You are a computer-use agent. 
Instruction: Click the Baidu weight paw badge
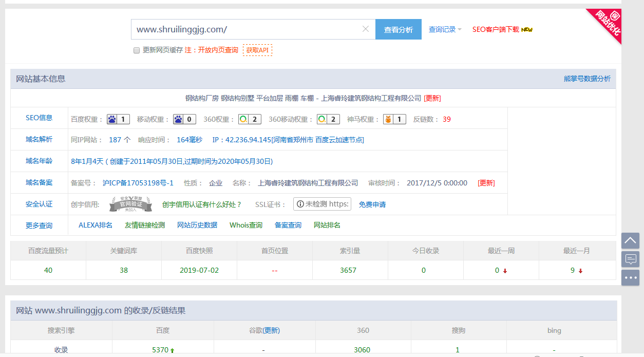(x=118, y=119)
